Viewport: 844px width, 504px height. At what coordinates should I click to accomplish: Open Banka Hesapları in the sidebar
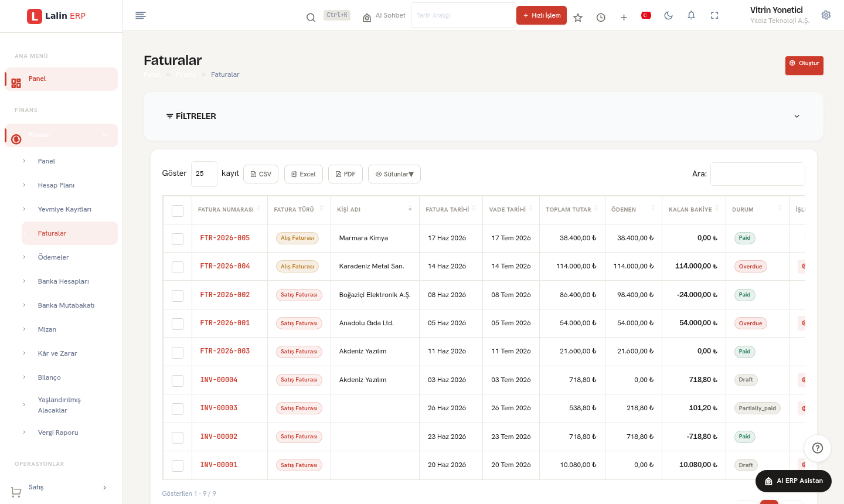(x=63, y=281)
